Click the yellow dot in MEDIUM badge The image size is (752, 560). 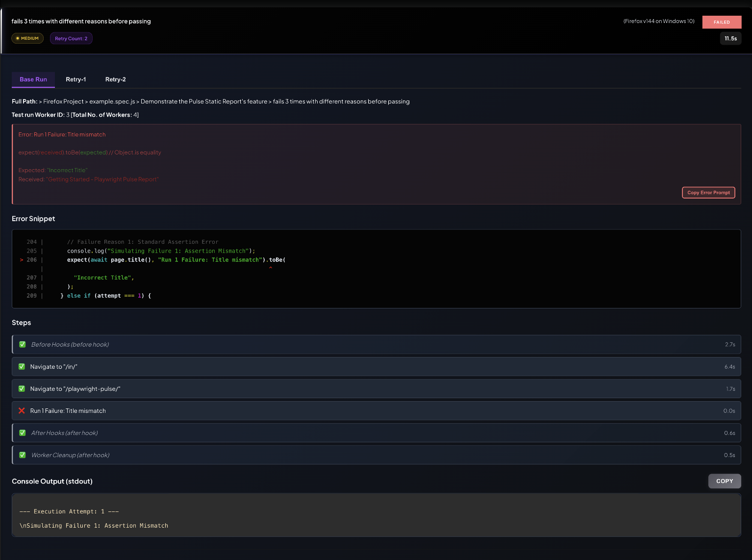point(18,38)
